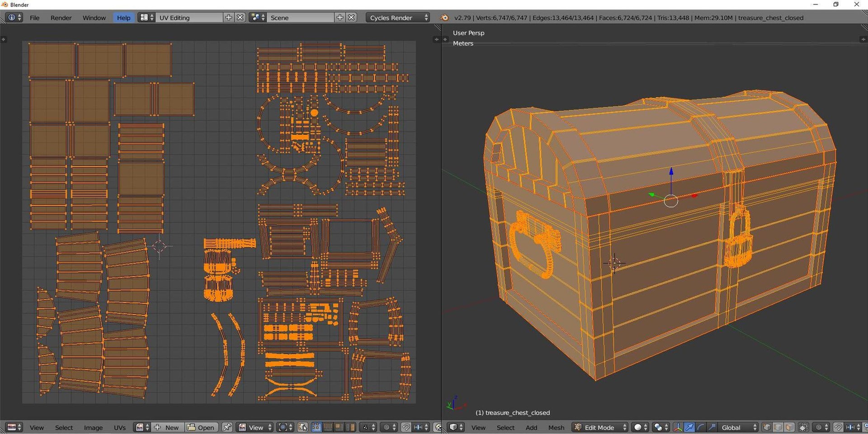Screen dimensions: 868x434
Task: Toggle limit selection to visible icon
Action: pos(803,427)
